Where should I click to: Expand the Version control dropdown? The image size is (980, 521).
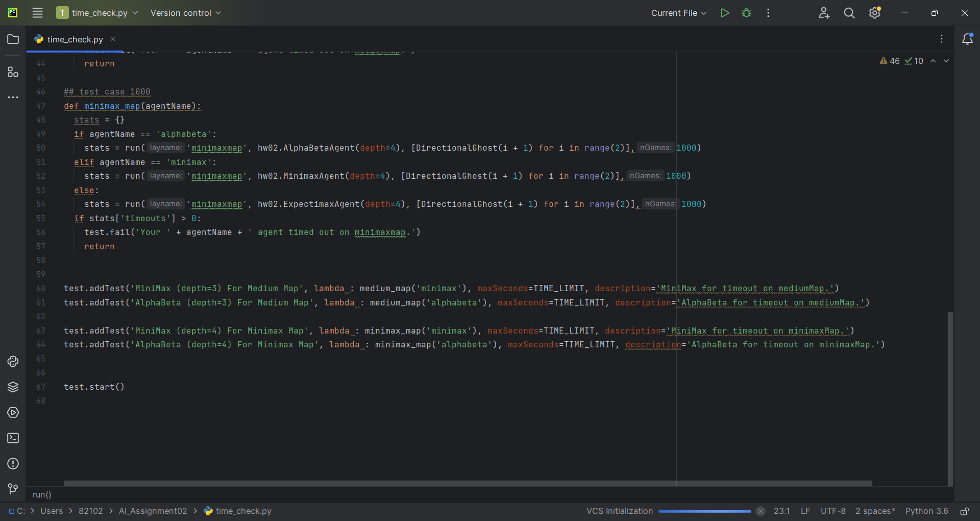point(185,13)
